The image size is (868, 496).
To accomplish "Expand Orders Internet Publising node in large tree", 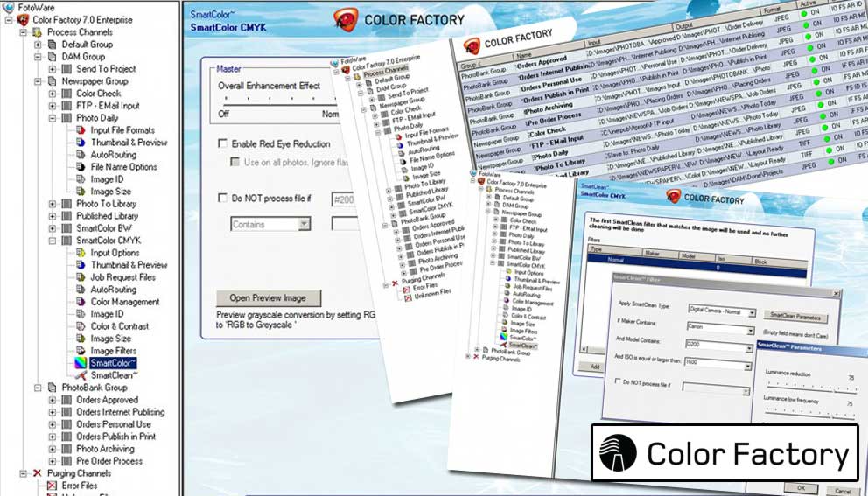I will click(52, 412).
